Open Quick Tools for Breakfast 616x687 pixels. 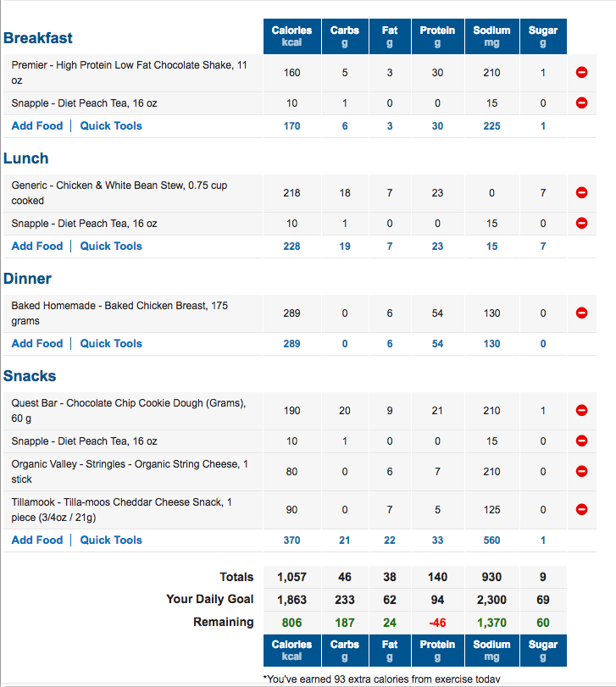click(x=111, y=125)
